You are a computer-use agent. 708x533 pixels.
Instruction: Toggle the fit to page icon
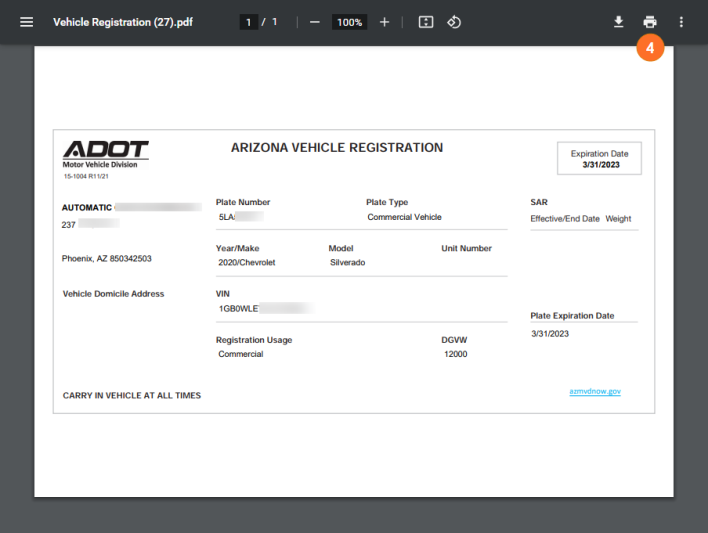click(426, 22)
